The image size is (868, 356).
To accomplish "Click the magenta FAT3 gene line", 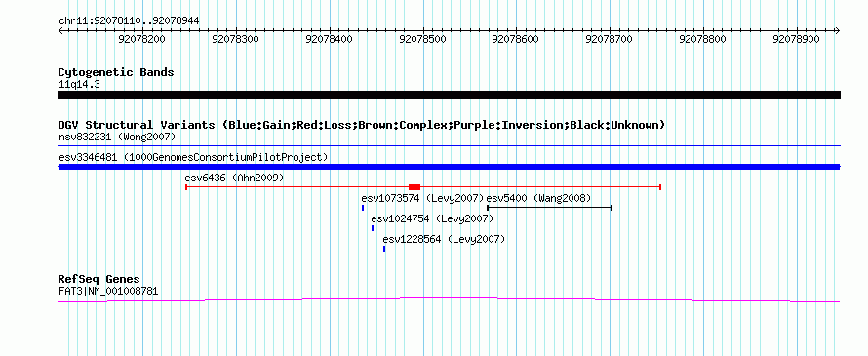I will (449, 299).
